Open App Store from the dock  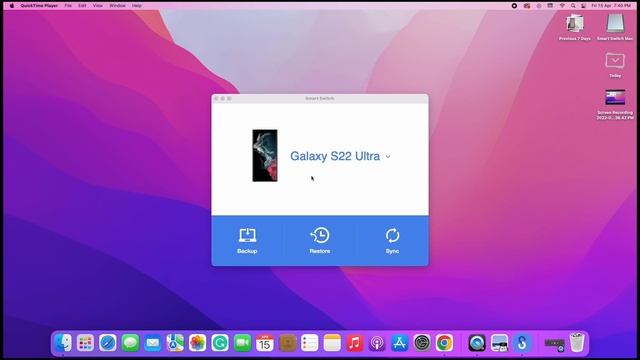pos(400,343)
